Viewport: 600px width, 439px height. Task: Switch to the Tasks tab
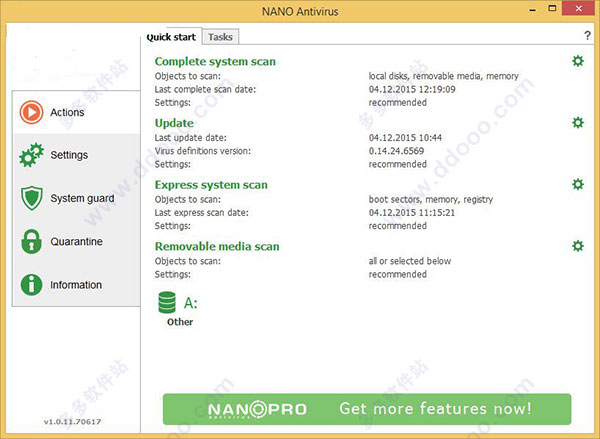[x=220, y=37]
